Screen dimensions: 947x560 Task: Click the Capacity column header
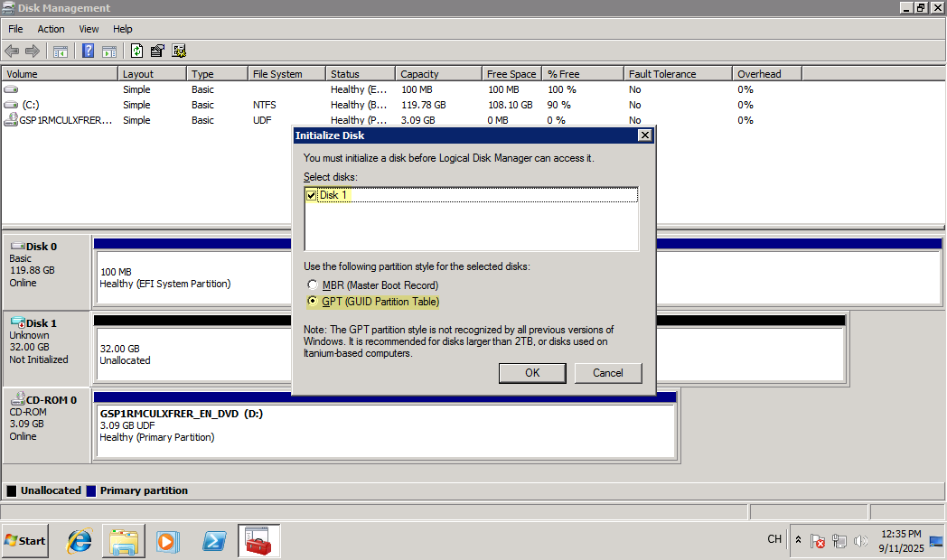(419, 74)
